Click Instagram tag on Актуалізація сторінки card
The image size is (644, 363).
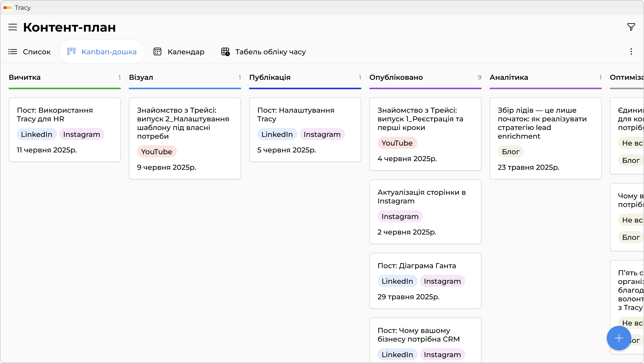400,216
